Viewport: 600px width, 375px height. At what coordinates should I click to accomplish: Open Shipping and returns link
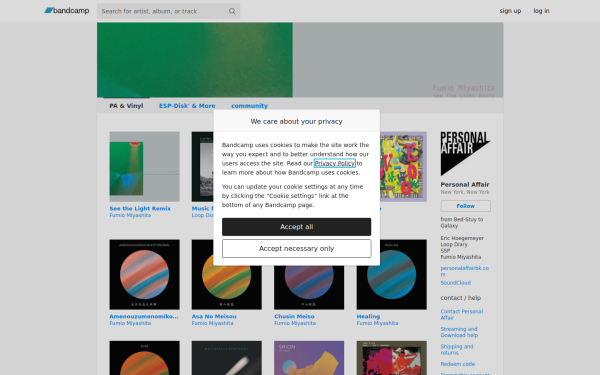(457, 349)
